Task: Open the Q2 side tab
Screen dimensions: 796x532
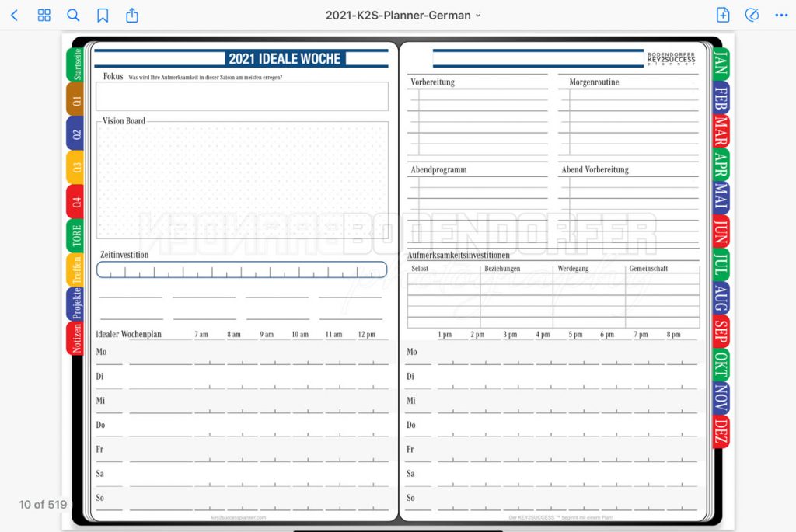Action: (75, 134)
